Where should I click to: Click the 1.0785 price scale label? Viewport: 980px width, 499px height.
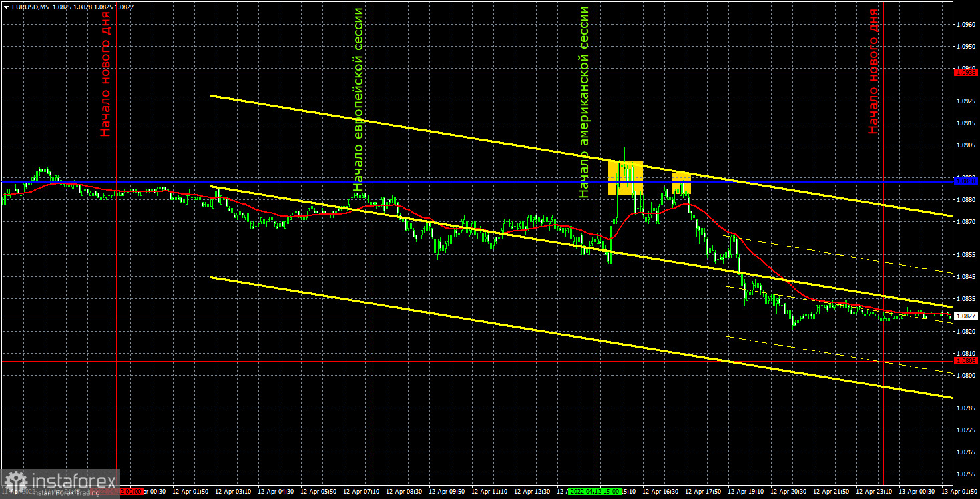966,408
